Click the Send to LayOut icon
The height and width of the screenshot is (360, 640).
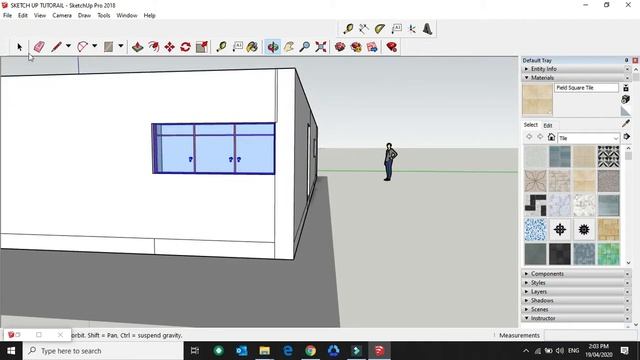click(372, 47)
